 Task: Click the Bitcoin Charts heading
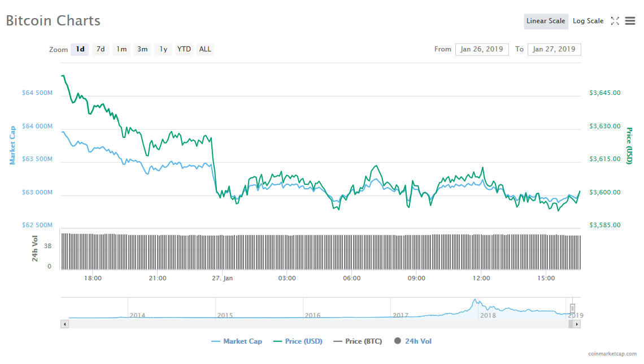(x=53, y=20)
